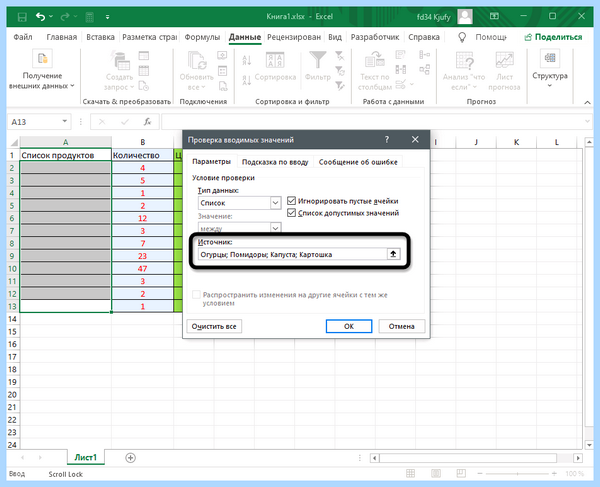Open the Quick Access Toolbar customize arrow
This screenshot has width=600, height=487.
(x=108, y=17)
